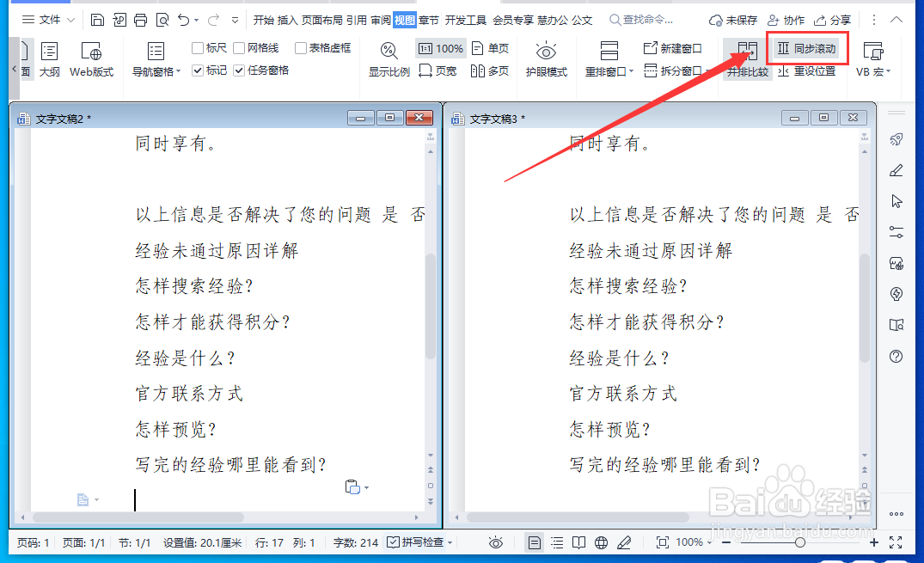Image resolution: width=924 pixels, height=563 pixels.
Task: Click the zoom slider handle in status bar
Action: point(799,542)
